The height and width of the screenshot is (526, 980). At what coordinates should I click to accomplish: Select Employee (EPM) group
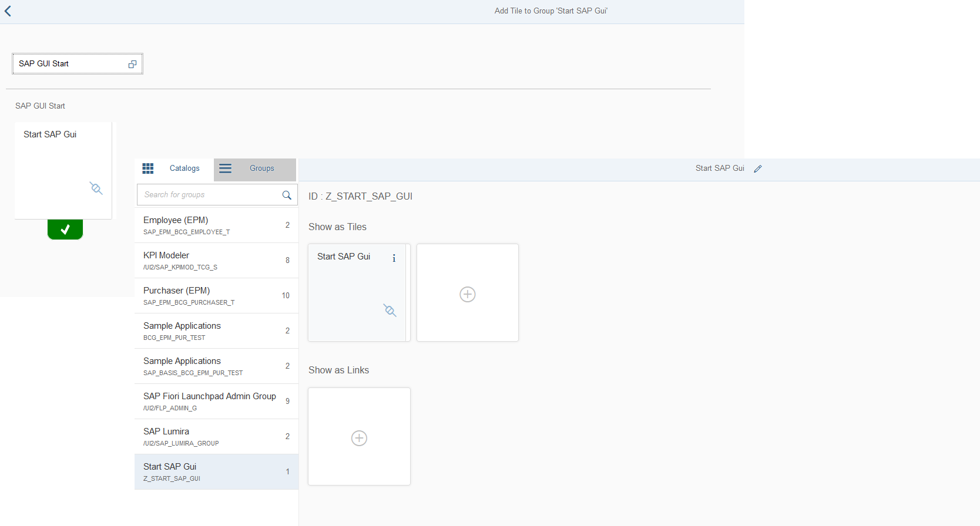[x=217, y=225]
